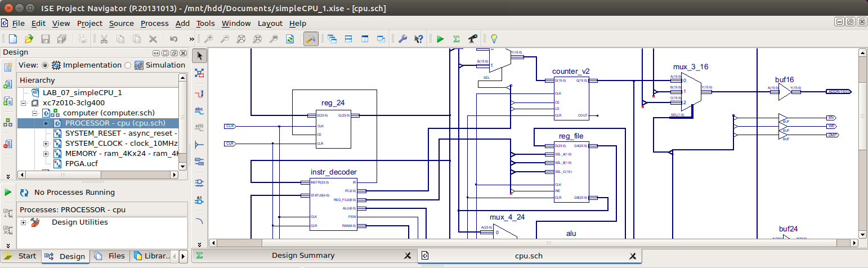Open an existing project
The image size is (868, 268).
click(29, 39)
